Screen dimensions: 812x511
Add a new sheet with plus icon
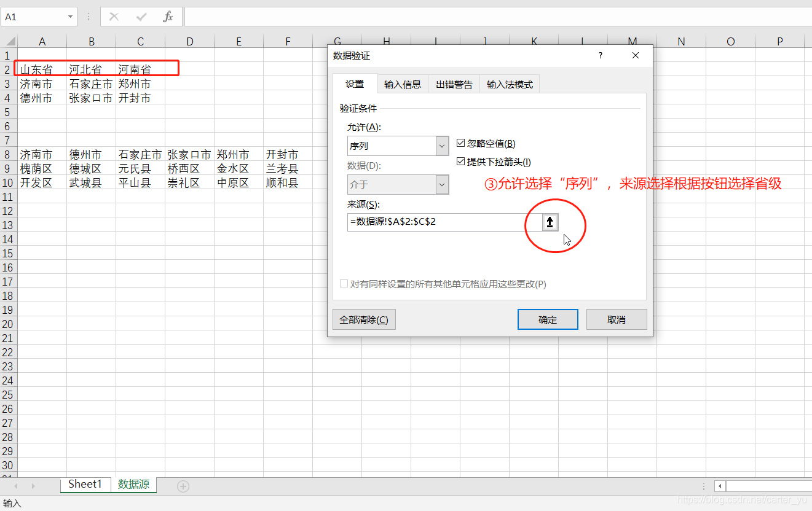tap(183, 486)
